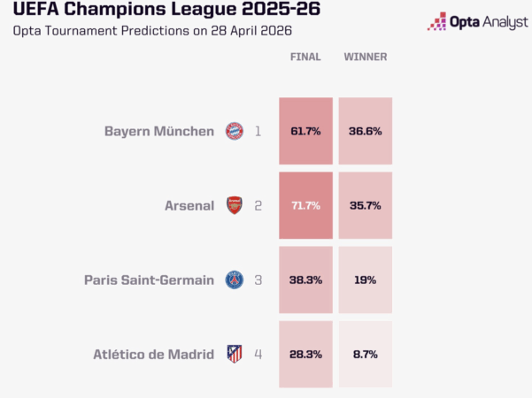Image resolution: width=532 pixels, height=398 pixels.
Task: Click Atlético's 28.3% final probability cell
Action: pyautogui.click(x=305, y=354)
